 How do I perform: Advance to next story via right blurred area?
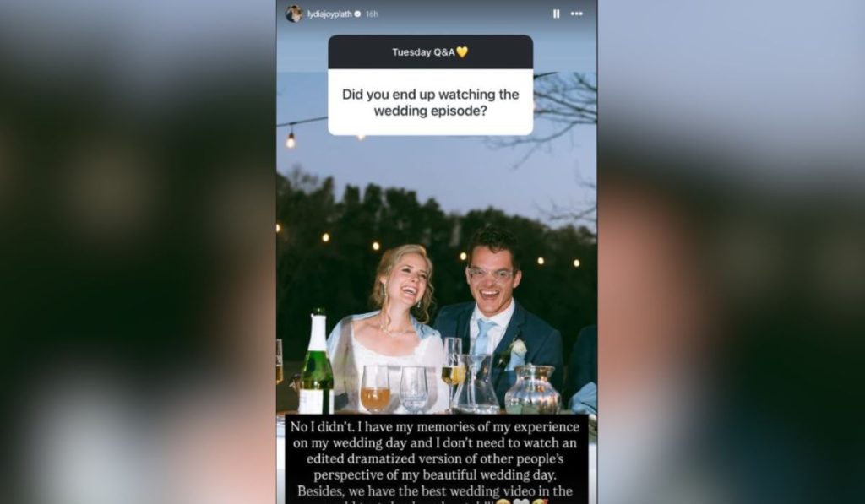click(x=731, y=252)
